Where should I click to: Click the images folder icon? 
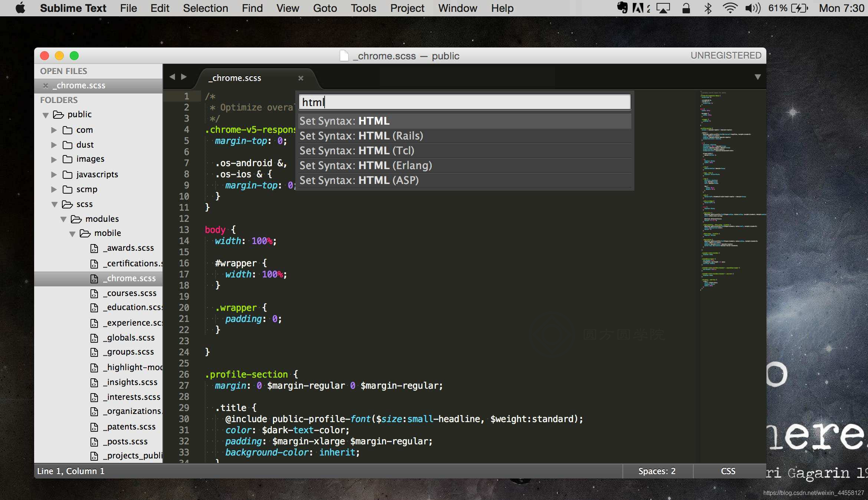(x=68, y=159)
